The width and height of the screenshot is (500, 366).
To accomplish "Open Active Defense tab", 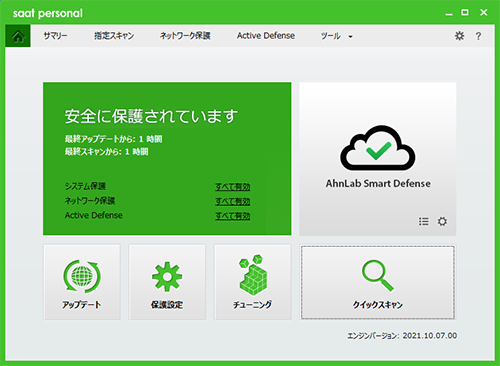I will (x=266, y=36).
